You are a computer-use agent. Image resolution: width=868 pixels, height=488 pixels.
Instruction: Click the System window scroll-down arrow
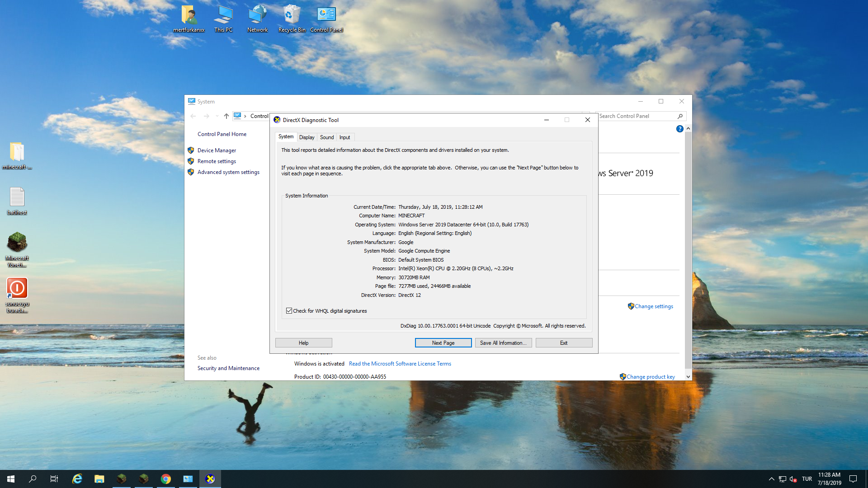tap(688, 376)
